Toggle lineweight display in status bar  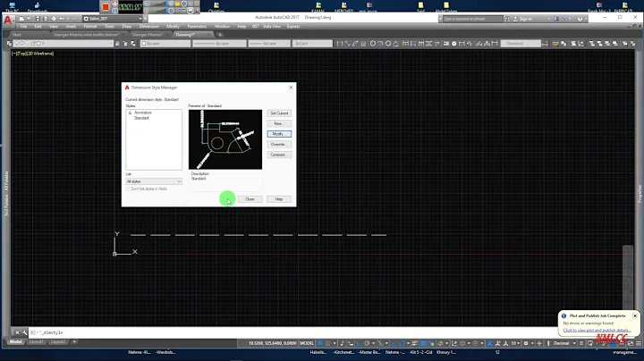click(x=415, y=343)
